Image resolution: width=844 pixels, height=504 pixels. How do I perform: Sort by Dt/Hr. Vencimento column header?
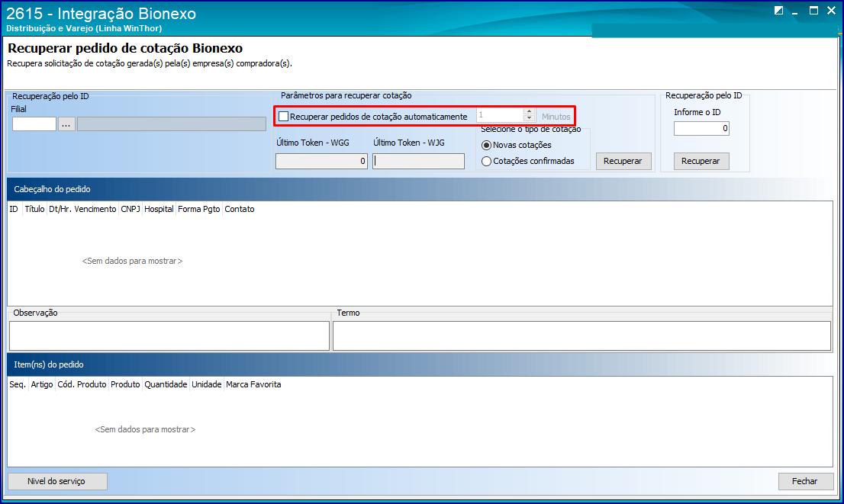[82, 209]
